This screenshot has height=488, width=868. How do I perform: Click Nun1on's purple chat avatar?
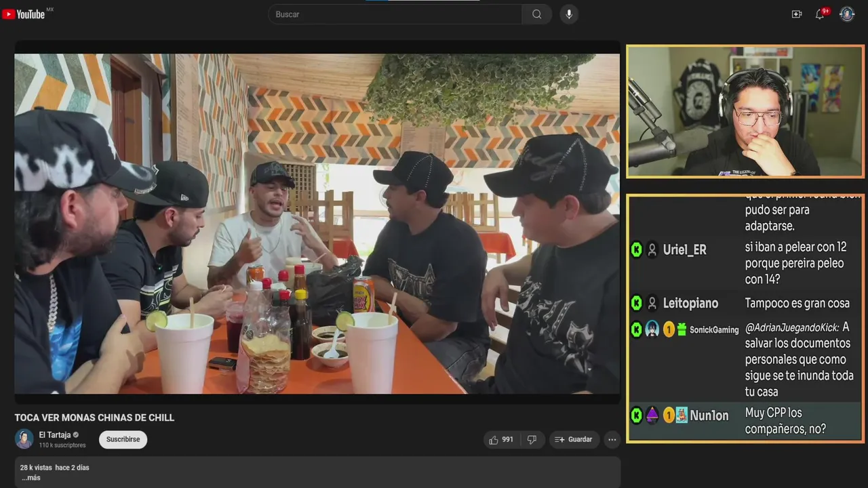pyautogui.click(x=652, y=415)
